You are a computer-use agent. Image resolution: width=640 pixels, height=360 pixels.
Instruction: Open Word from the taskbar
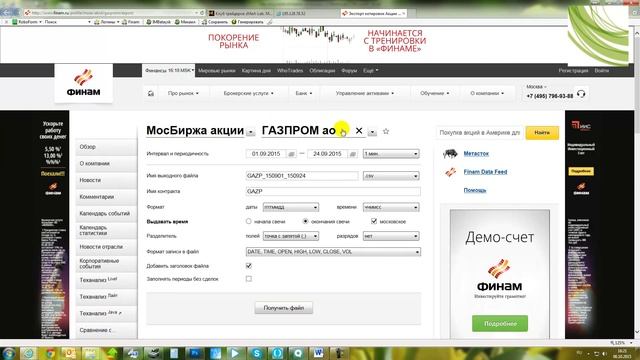coord(319,353)
